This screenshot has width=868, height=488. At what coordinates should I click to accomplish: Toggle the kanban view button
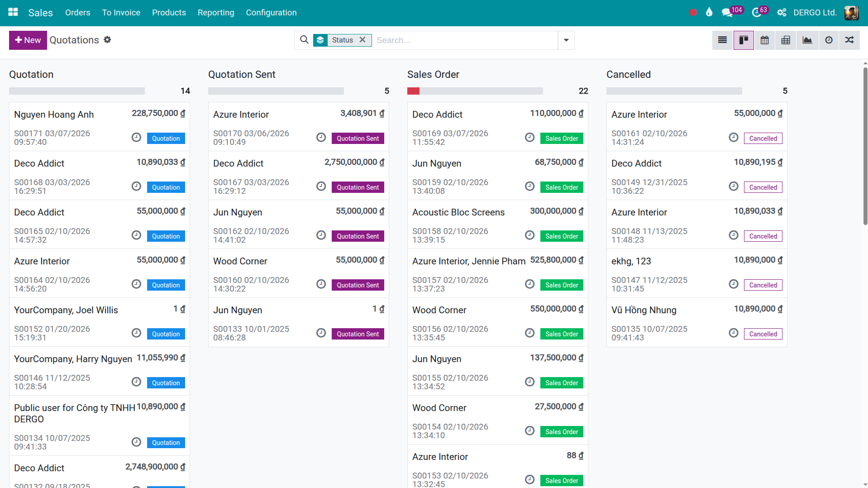click(x=743, y=40)
